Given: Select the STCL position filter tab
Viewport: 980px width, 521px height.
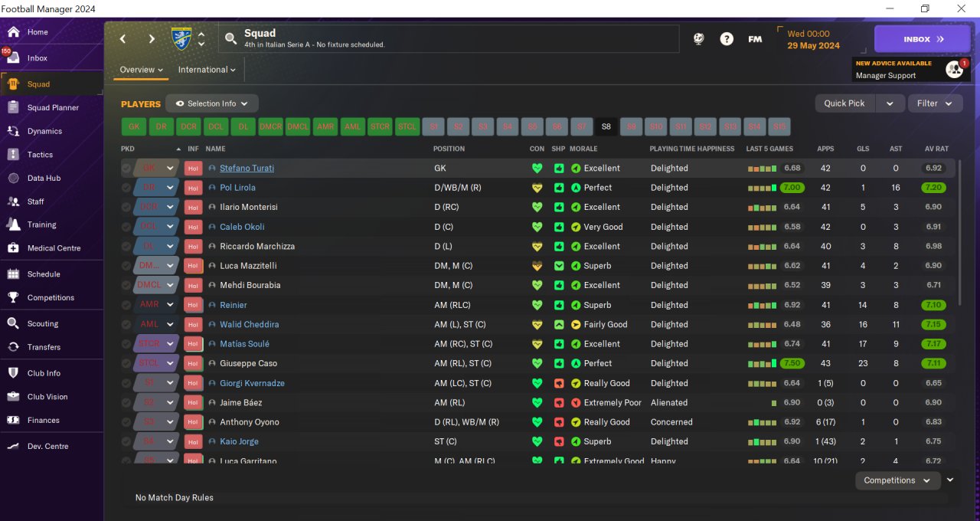Looking at the screenshot, I should tap(407, 126).
